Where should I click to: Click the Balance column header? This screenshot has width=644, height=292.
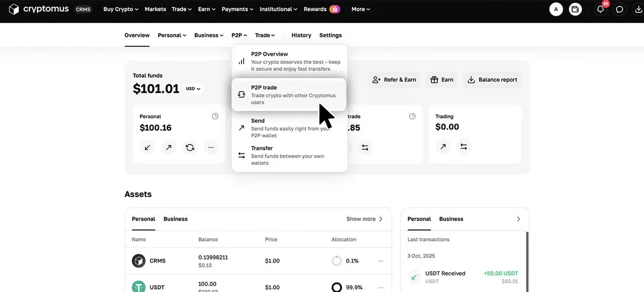[208, 239]
